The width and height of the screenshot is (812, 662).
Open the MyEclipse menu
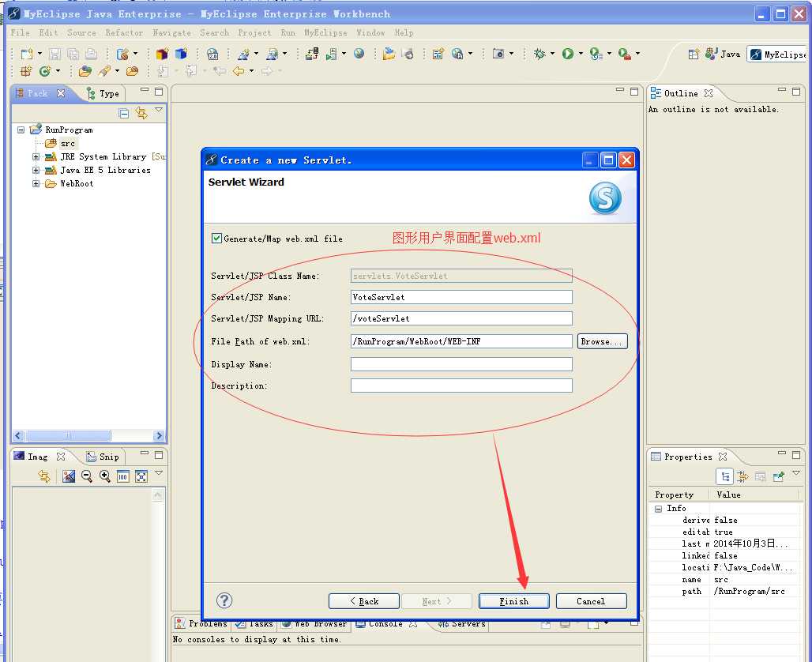pos(325,32)
